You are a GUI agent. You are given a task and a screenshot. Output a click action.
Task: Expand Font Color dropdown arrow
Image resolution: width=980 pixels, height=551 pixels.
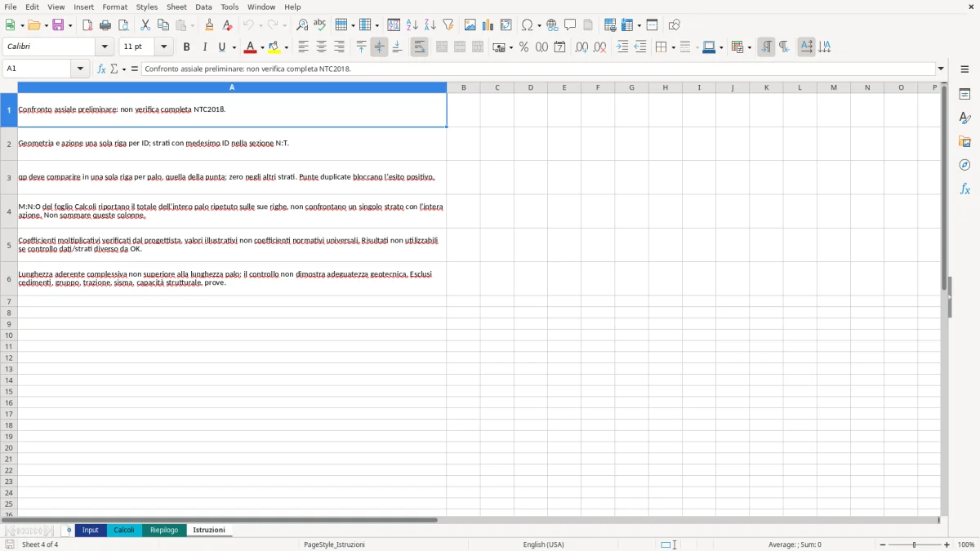(x=262, y=47)
